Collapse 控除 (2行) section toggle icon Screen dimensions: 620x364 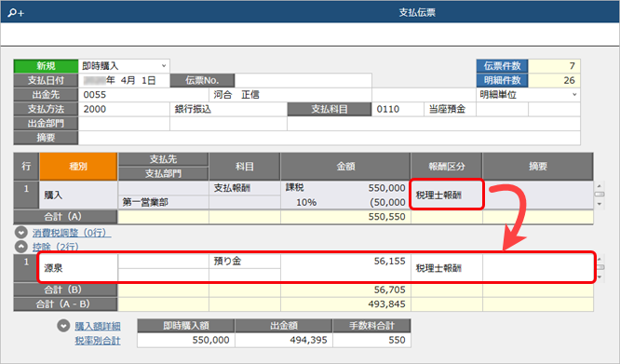[21, 247]
